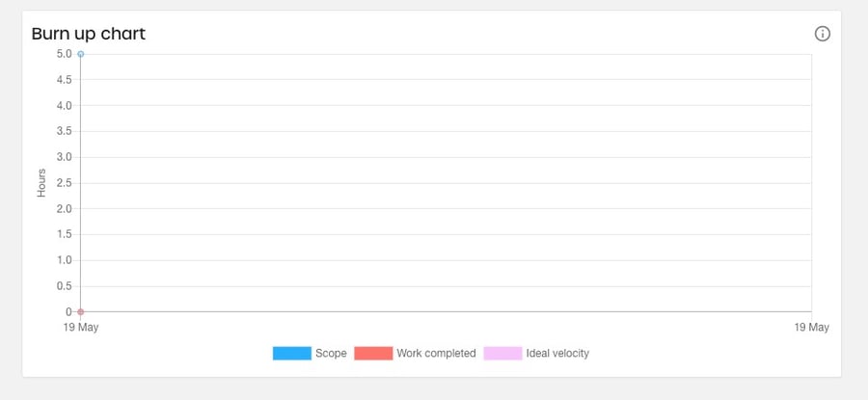
Task: Click the 1.5 y-axis tick label
Action: (65, 234)
